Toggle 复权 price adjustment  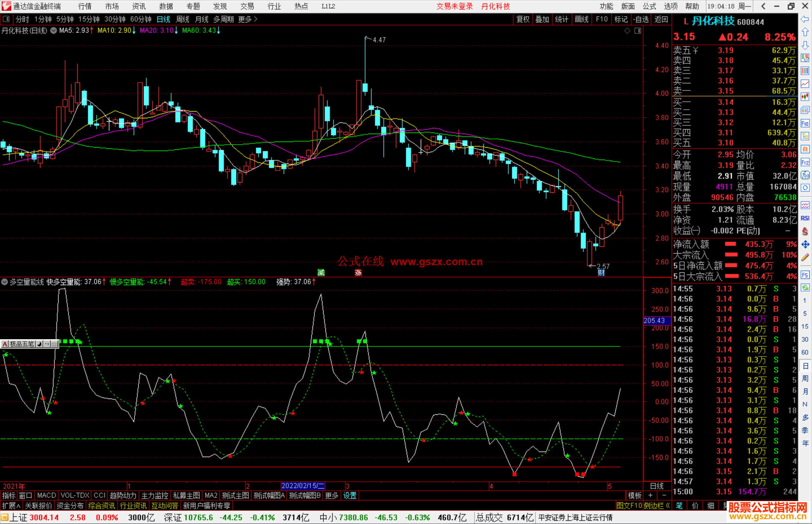523,19
